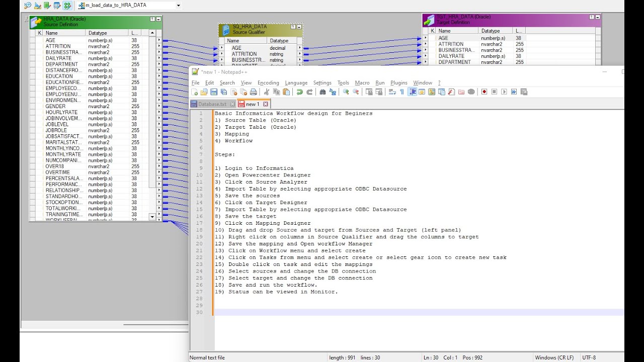Start macro recording with red dot
644x362 pixels.
(484, 92)
